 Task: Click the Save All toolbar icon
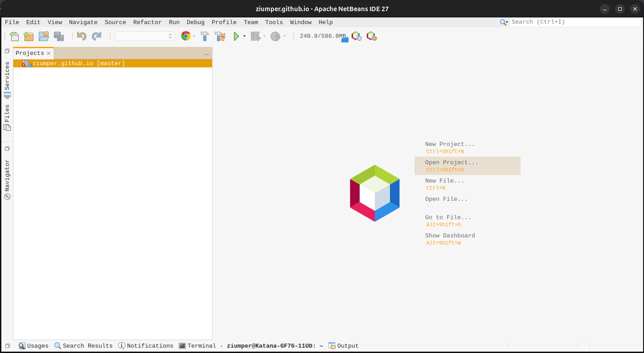(58, 36)
